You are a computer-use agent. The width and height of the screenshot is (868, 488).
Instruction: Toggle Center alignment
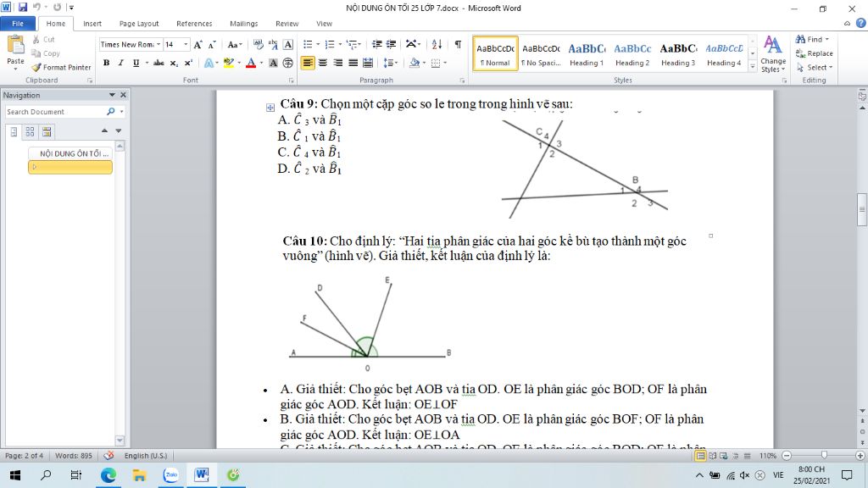click(323, 63)
